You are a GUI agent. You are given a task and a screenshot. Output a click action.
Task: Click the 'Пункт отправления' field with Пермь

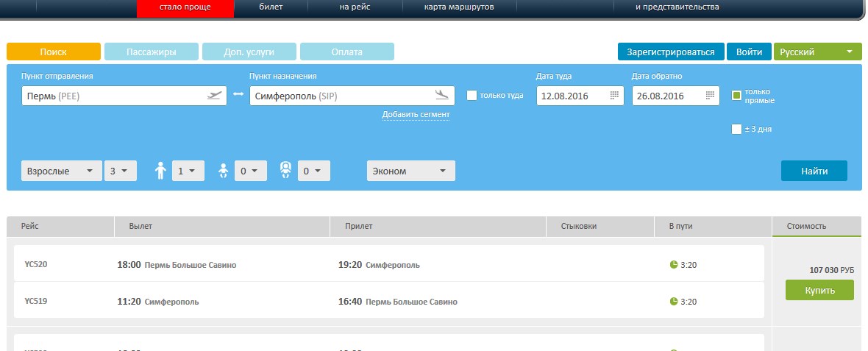[110, 96]
